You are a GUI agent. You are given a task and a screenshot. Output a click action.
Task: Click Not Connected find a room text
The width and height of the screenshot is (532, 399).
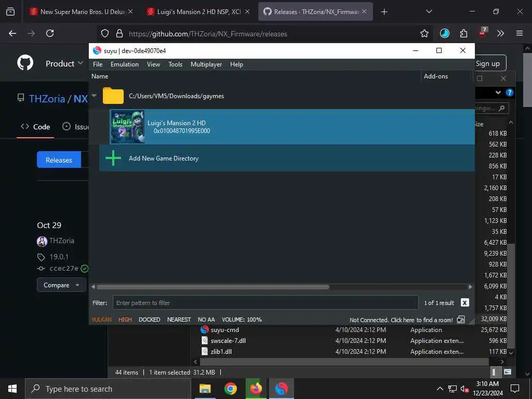pos(401,320)
